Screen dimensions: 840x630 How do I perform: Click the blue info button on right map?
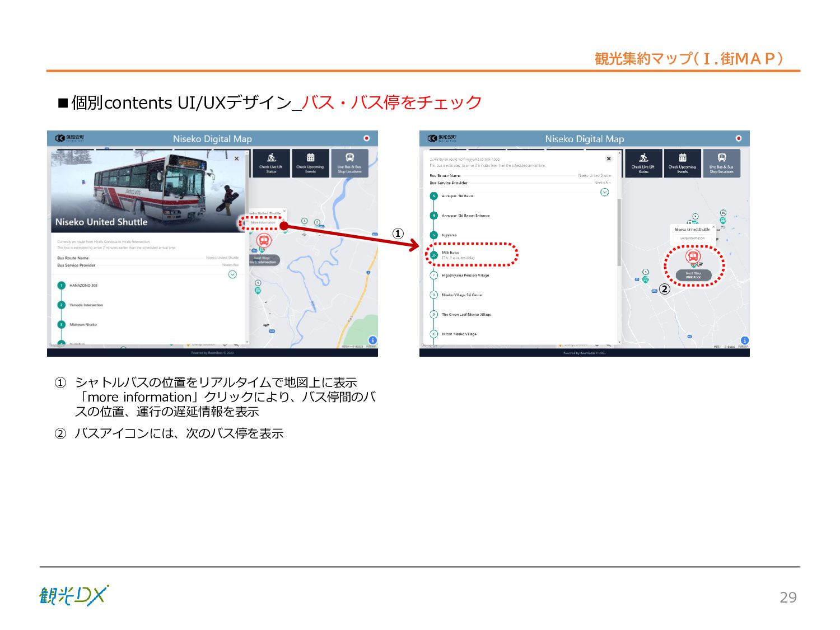click(744, 340)
